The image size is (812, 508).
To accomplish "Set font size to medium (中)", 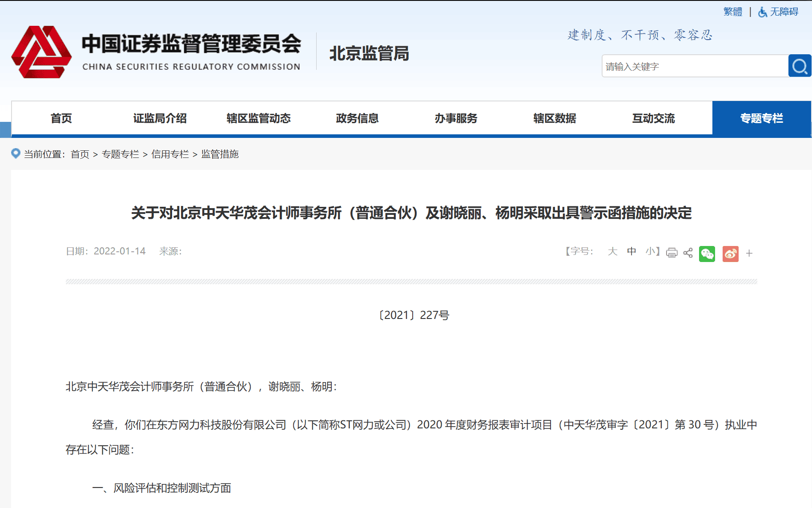I will click(631, 251).
